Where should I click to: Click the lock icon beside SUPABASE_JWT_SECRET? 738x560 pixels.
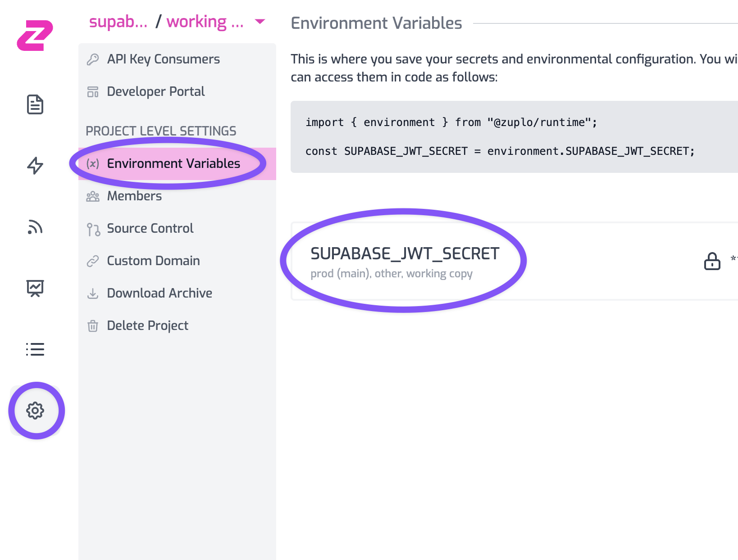[712, 261]
